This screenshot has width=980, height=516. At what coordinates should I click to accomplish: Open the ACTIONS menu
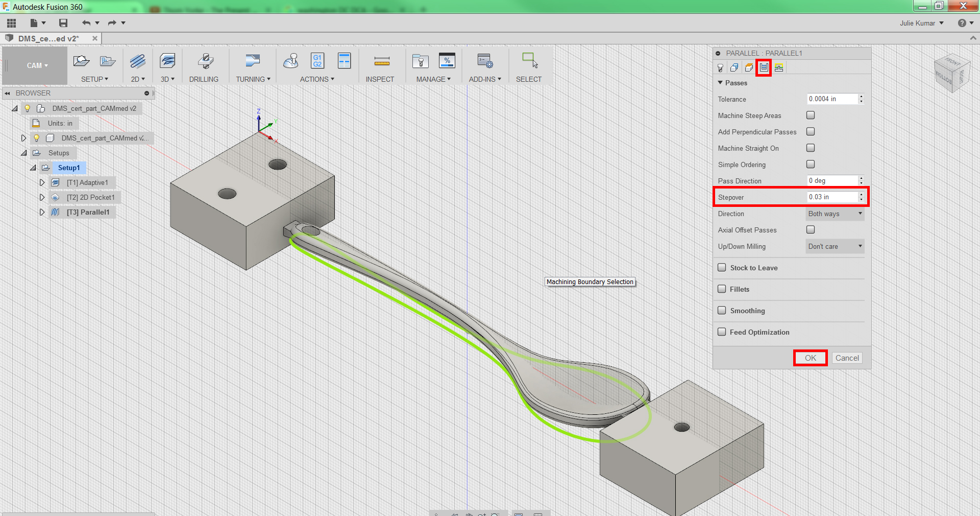(317, 79)
